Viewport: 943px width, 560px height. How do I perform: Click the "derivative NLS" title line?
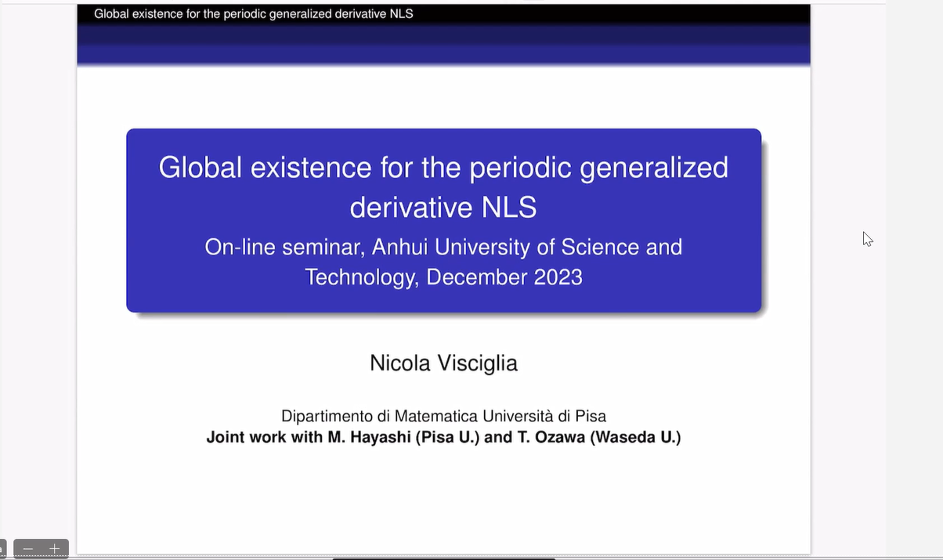point(443,208)
